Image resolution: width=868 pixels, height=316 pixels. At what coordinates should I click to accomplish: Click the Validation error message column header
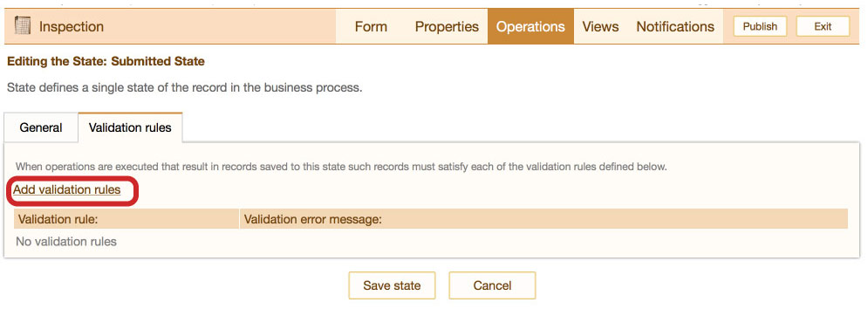tap(543, 219)
